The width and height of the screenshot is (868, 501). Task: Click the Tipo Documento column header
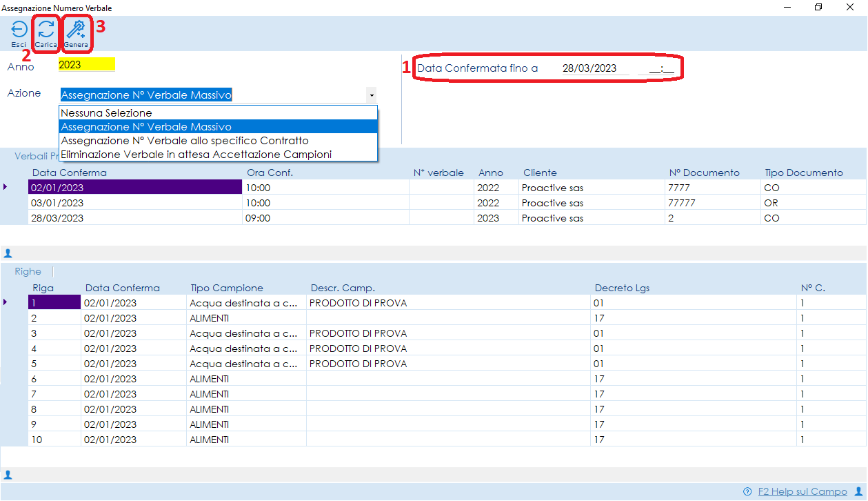tap(804, 173)
